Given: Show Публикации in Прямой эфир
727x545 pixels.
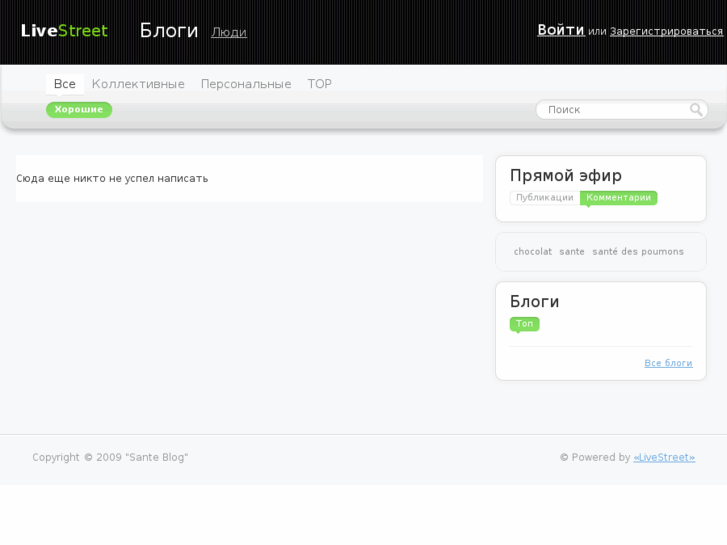Looking at the screenshot, I should point(545,198).
